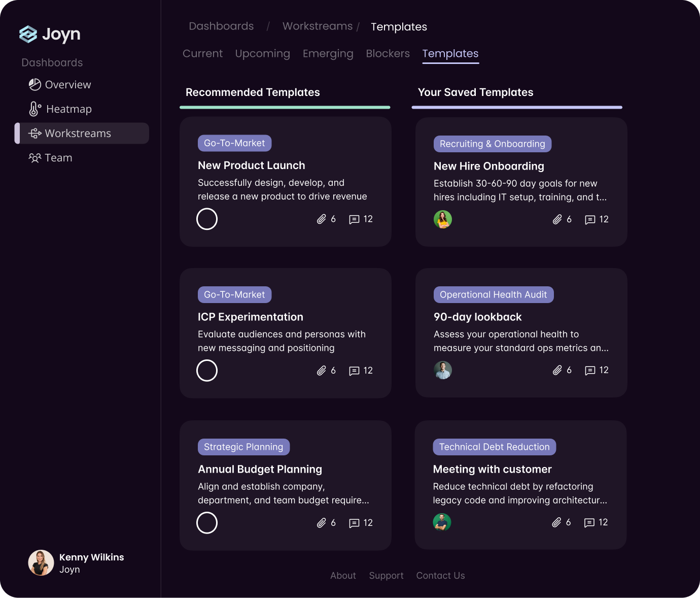
Task: Open attachments on New Product Launch card
Action: 322,219
